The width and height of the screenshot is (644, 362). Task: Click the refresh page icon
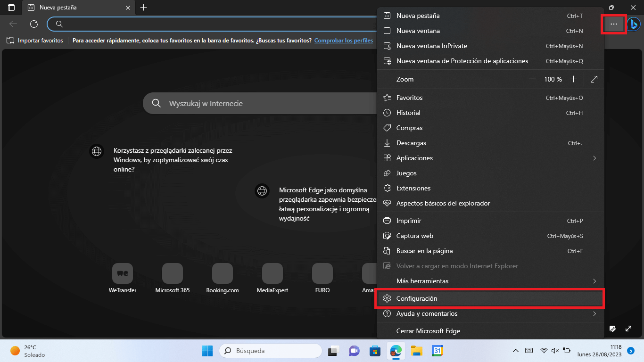tap(34, 24)
